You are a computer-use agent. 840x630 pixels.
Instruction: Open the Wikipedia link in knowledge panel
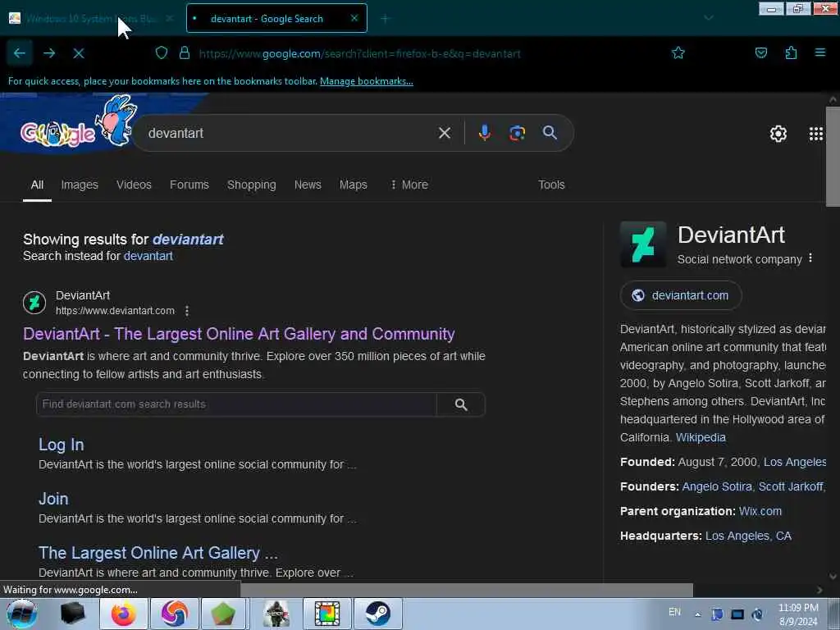pos(701,438)
